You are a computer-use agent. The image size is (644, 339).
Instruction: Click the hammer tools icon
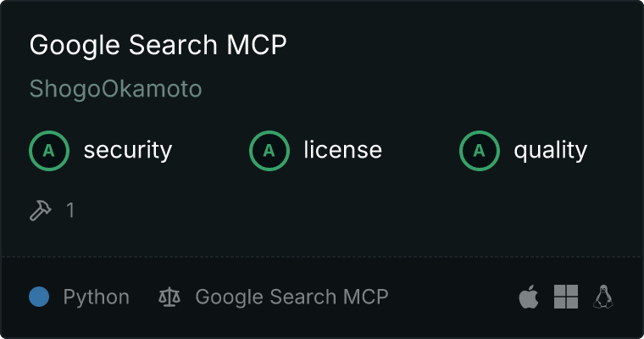point(41,210)
